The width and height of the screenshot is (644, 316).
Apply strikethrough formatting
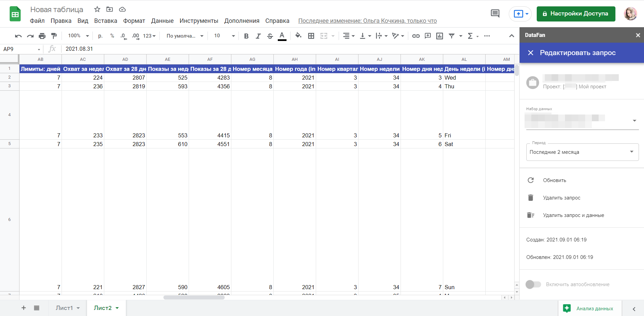(270, 36)
